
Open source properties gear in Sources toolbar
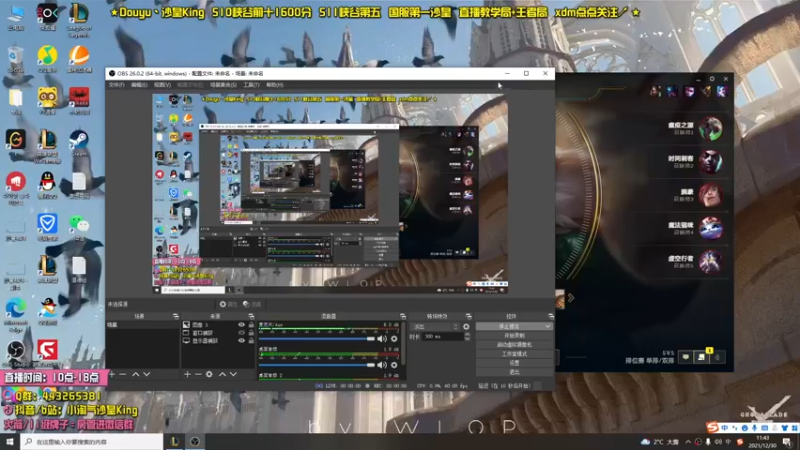pos(209,374)
